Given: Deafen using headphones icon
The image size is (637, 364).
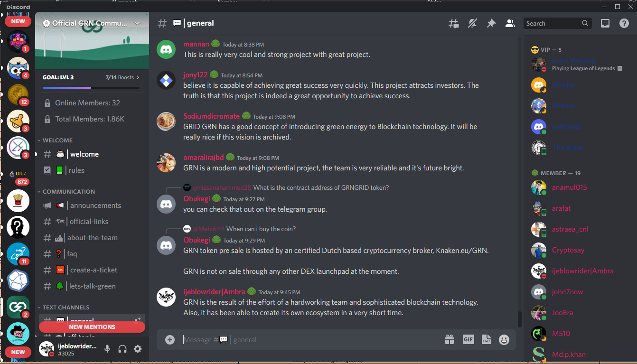Looking at the screenshot, I should pyautogui.click(x=122, y=349).
